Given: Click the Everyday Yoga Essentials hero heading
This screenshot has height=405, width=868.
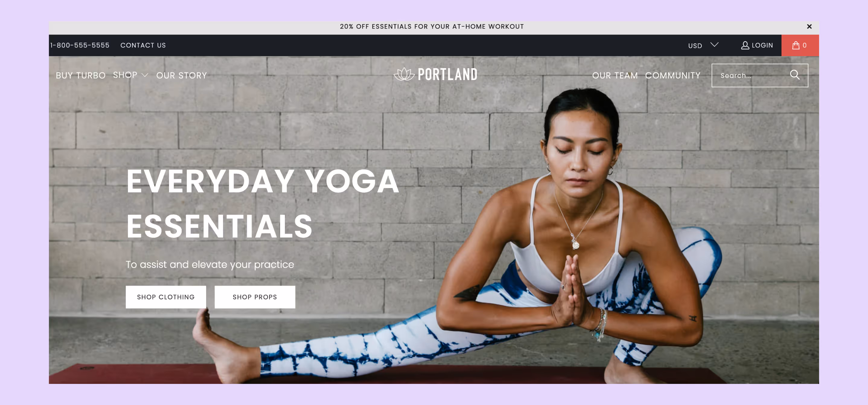Looking at the screenshot, I should tap(263, 203).
